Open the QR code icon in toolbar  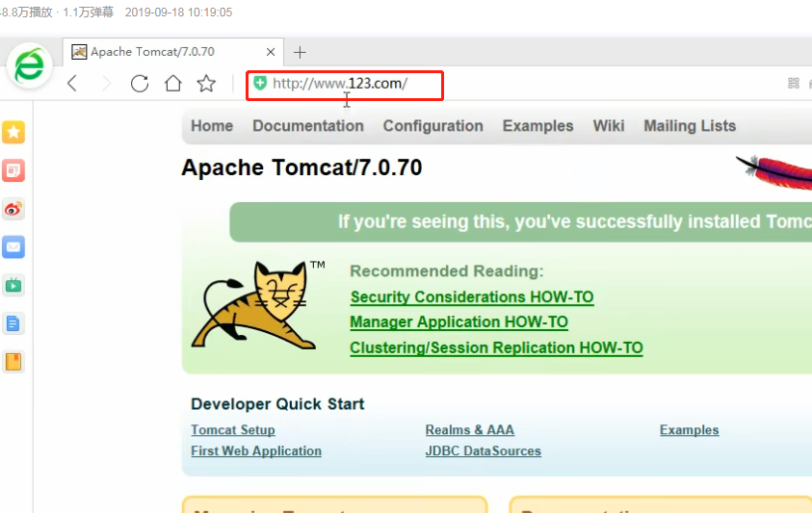[x=794, y=84]
